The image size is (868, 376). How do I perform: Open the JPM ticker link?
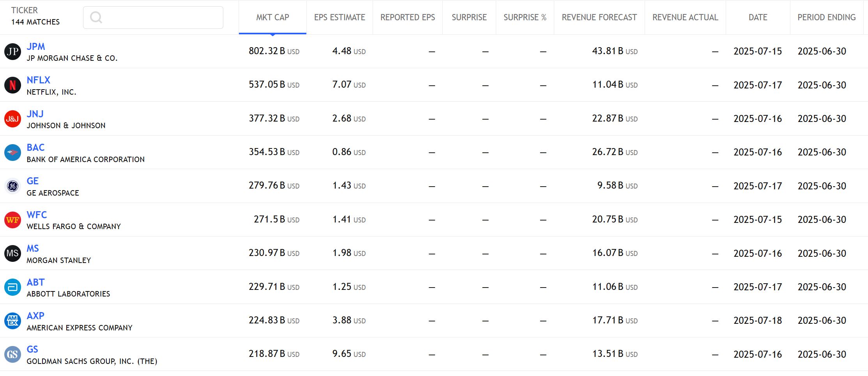click(x=36, y=46)
